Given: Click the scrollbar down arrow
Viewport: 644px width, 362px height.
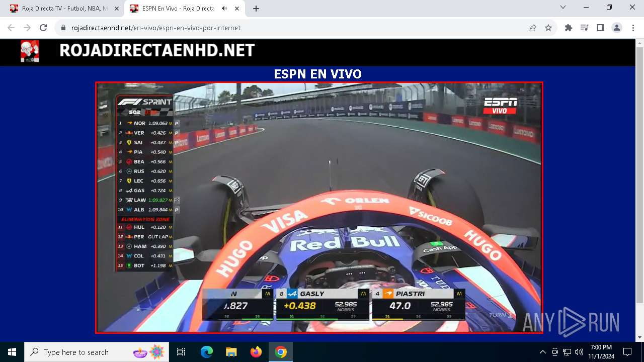Looking at the screenshot, I should tap(639, 337).
